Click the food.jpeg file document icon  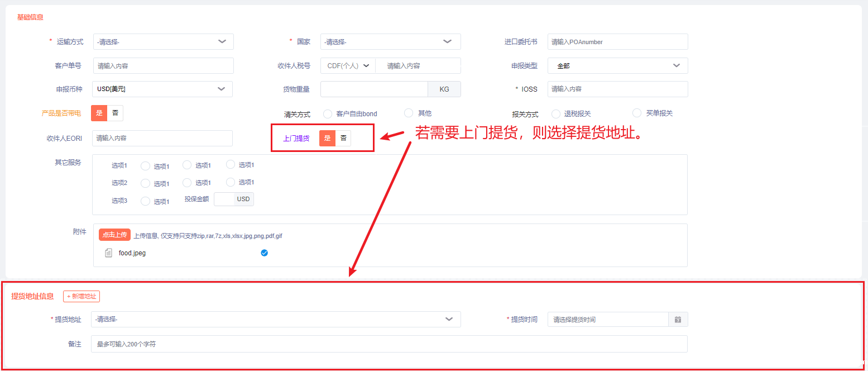(109, 253)
